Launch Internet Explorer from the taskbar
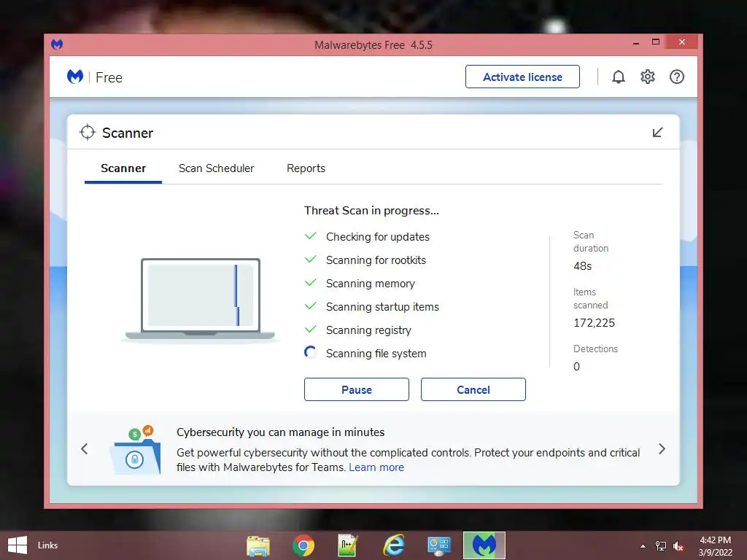The width and height of the screenshot is (747, 560). 393,545
